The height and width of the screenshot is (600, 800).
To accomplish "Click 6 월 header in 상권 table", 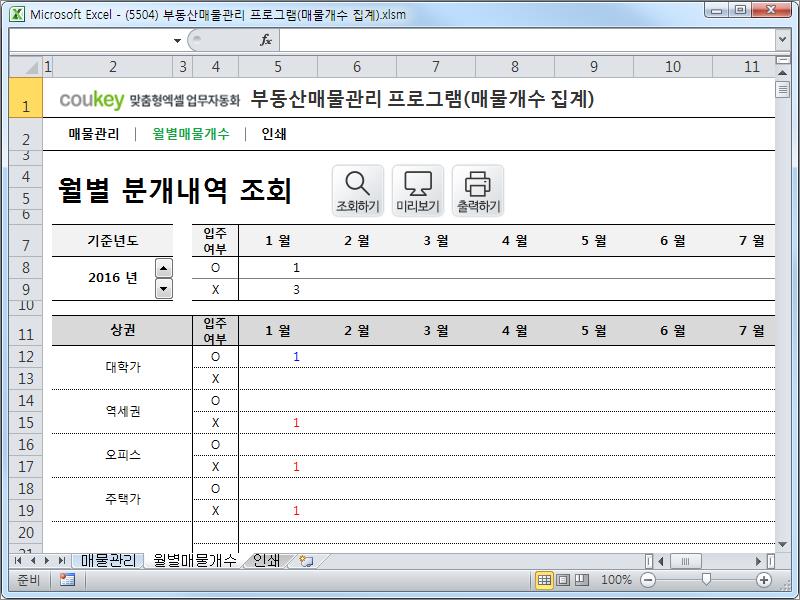I will (673, 330).
